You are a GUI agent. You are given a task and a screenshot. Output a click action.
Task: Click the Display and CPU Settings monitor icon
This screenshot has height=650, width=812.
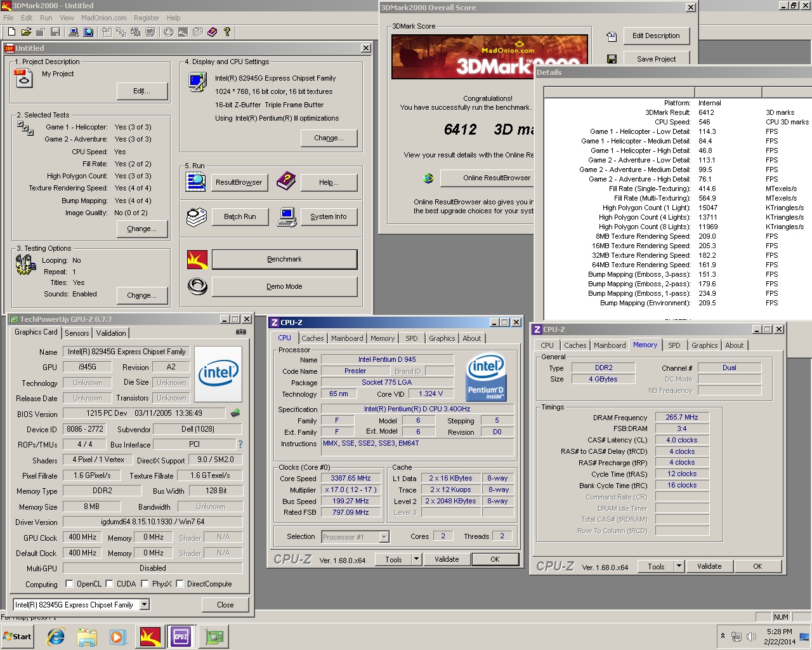[197, 82]
